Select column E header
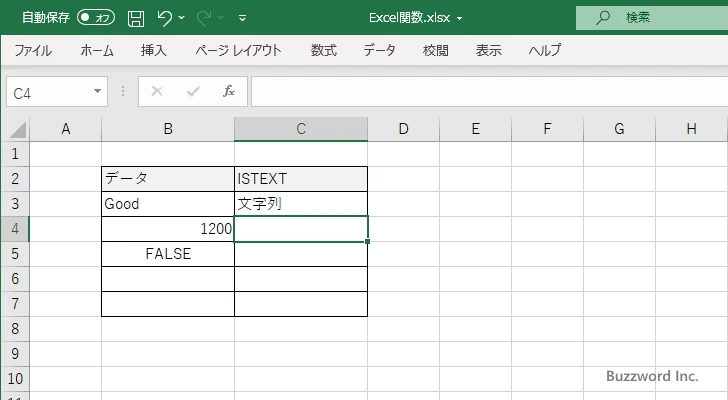Screen dimensions: 728x400 pos(475,129)
